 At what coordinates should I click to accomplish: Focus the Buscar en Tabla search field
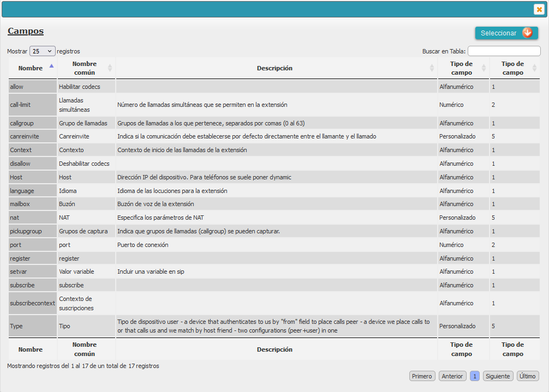click(504, 51)
